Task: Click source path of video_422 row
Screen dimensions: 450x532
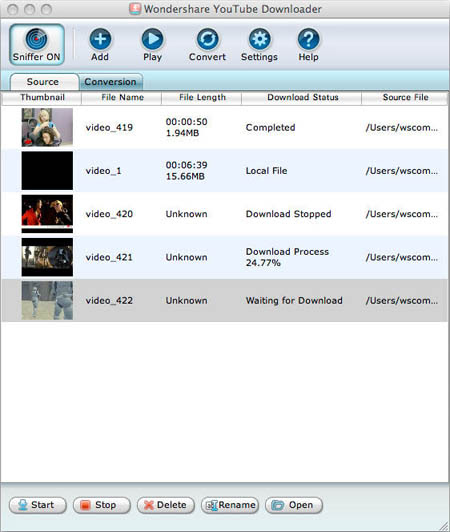Action: [402, 301]
